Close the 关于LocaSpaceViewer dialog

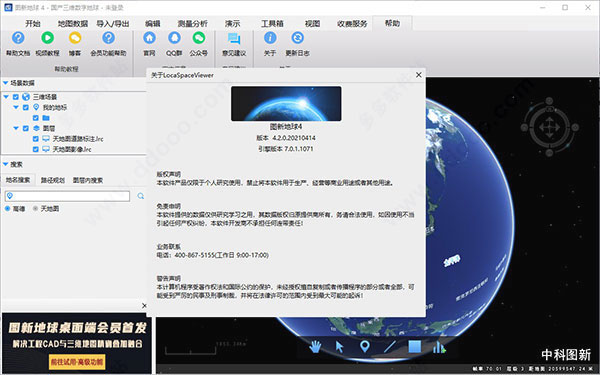click(x=419, y=75)
